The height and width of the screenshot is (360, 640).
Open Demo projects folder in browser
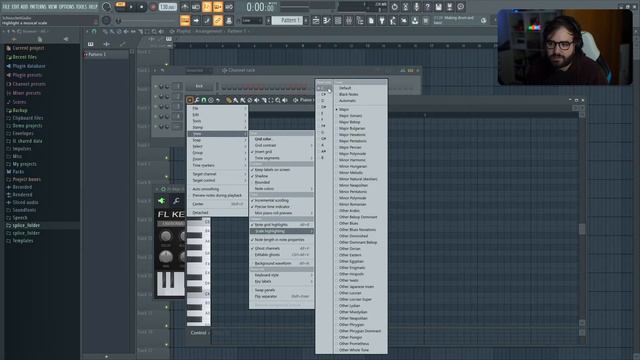[x=27, y=126]
